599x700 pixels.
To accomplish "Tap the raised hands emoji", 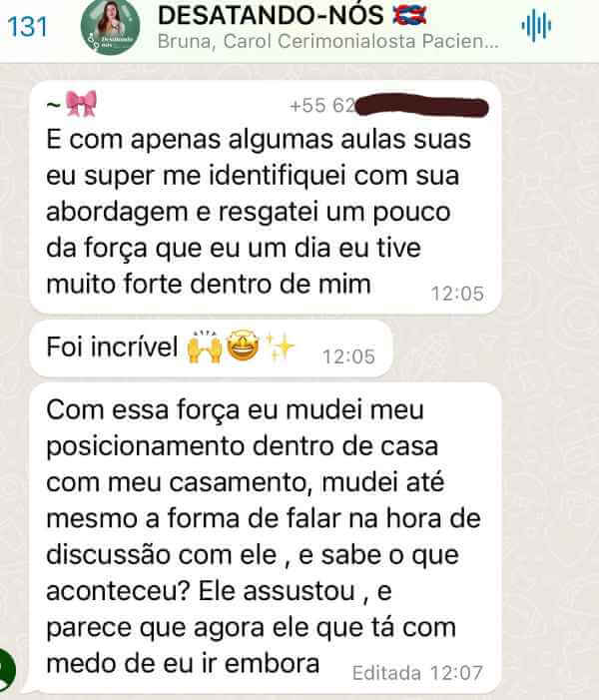I will click(205, 348).
